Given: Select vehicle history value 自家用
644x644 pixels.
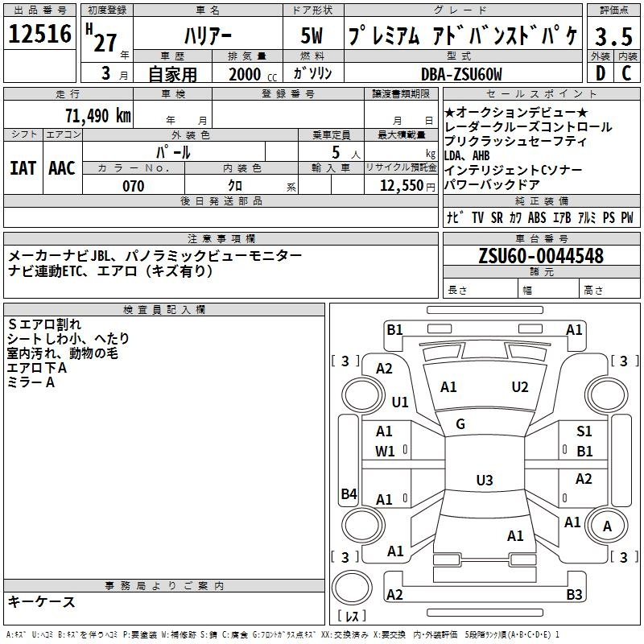Looking at the screenshot, I should pyautogui.click(x=172, y=74).
